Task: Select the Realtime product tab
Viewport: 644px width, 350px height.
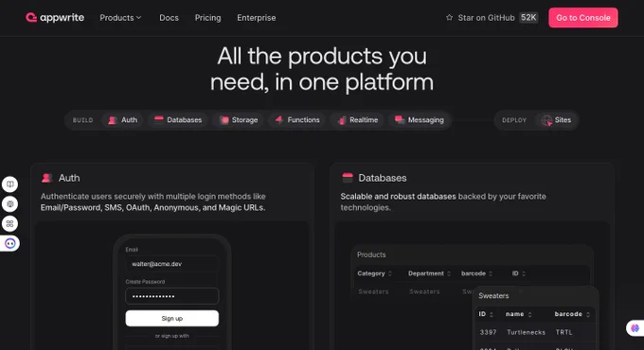Action: [357, 120]
